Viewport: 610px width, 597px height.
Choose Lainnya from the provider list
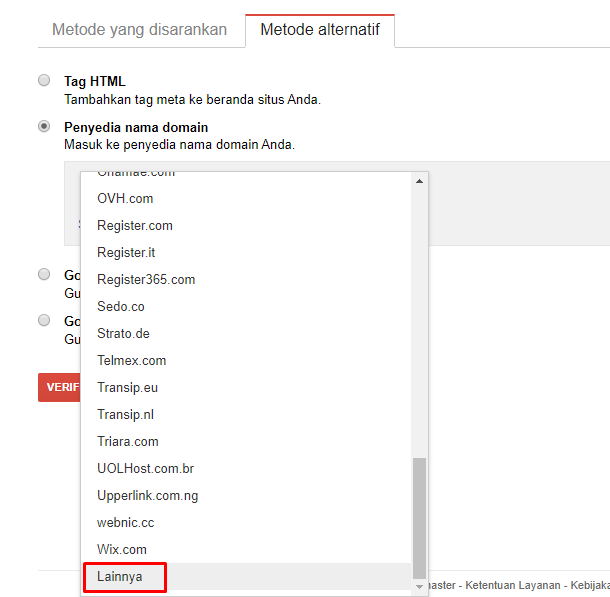point(123,577)
